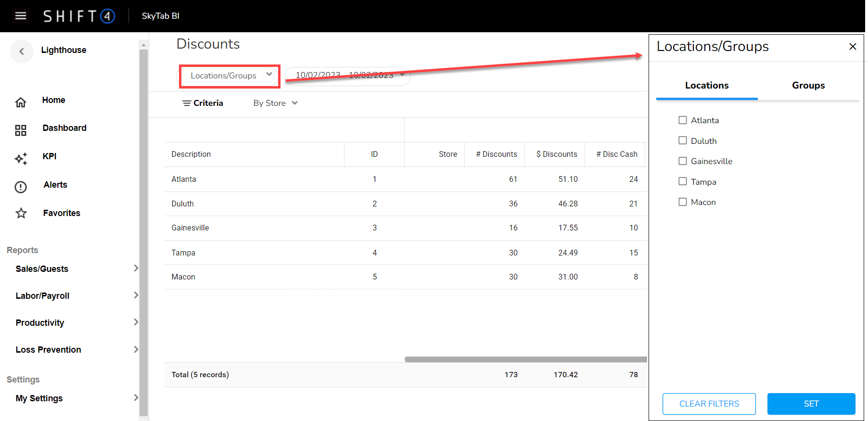Click the horizontal table scrollbar
The width and height of the screenshot is (868, 421).
point(525,359)
